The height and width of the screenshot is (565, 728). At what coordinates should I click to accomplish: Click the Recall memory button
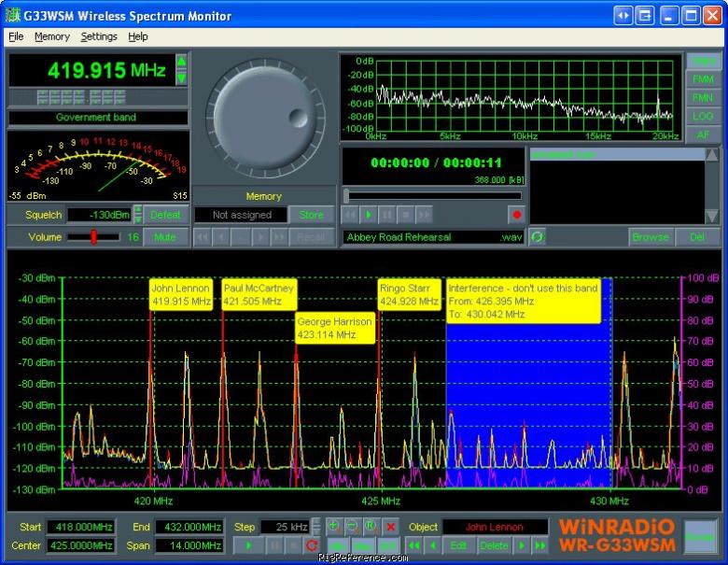(311, 237)
